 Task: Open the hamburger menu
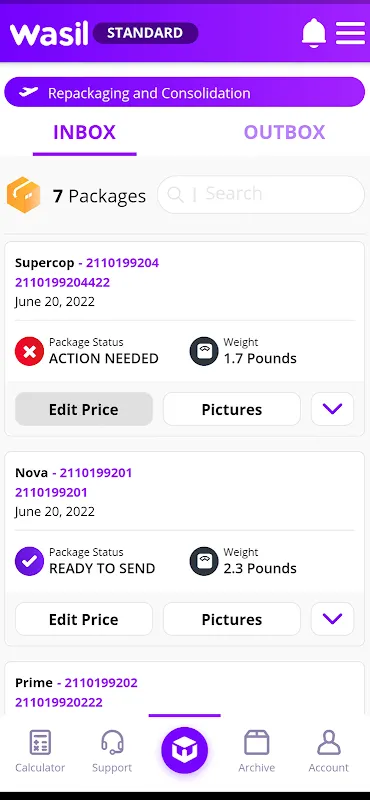[350, 33]
